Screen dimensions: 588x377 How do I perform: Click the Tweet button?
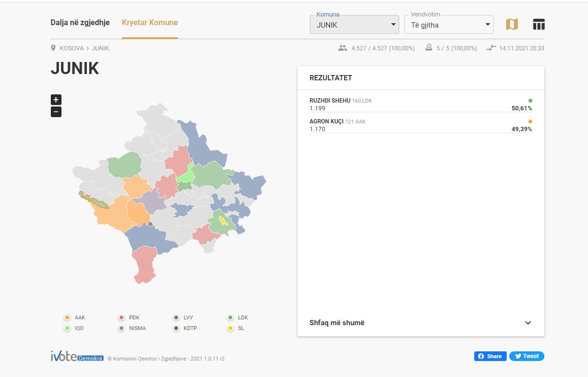tap(527, 356)
